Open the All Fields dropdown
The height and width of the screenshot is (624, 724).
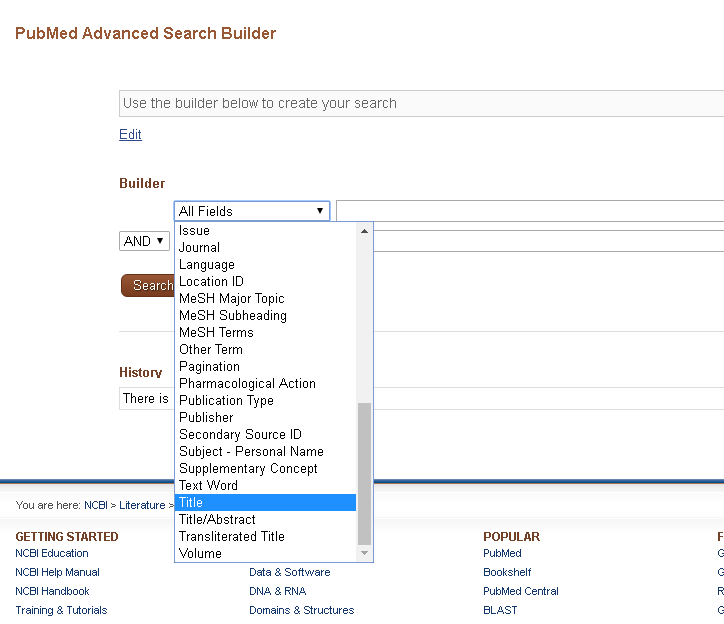pos(252,211)
